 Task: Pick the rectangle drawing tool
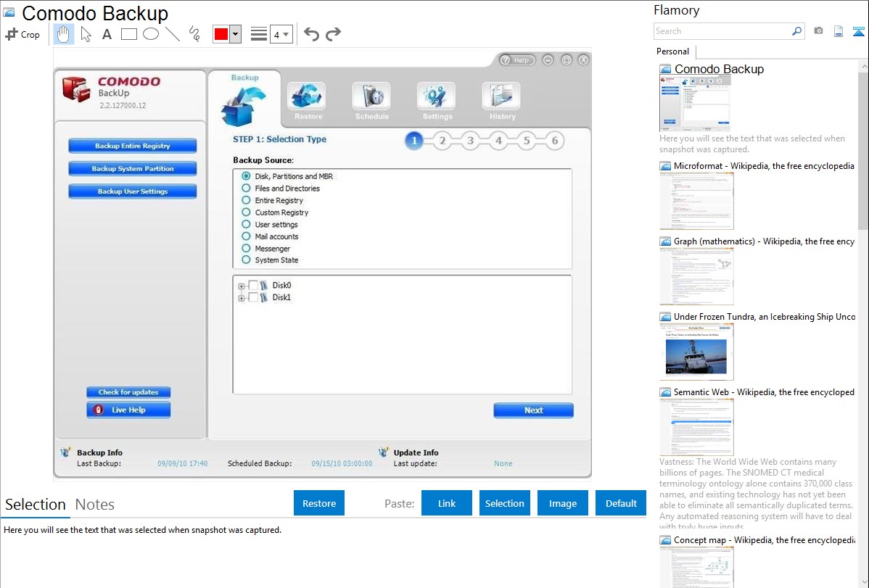[x=128, y=34]
